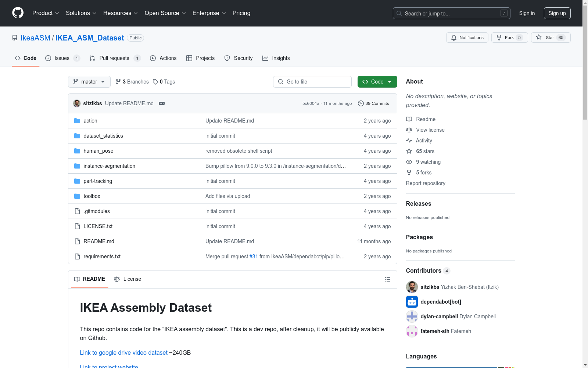The width and height of the screenshot is (588, 368).
Task: Click the eye icon next to 9 watching
Action: [409, 162]
